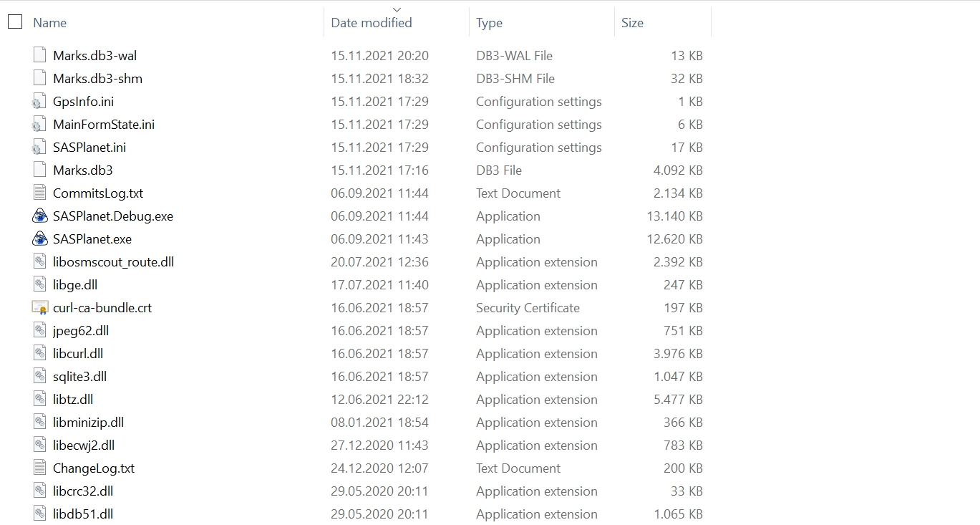Select the file named SASPlanet.ini
The height and width of the screenshot is (525, 980).
point(89,147)
